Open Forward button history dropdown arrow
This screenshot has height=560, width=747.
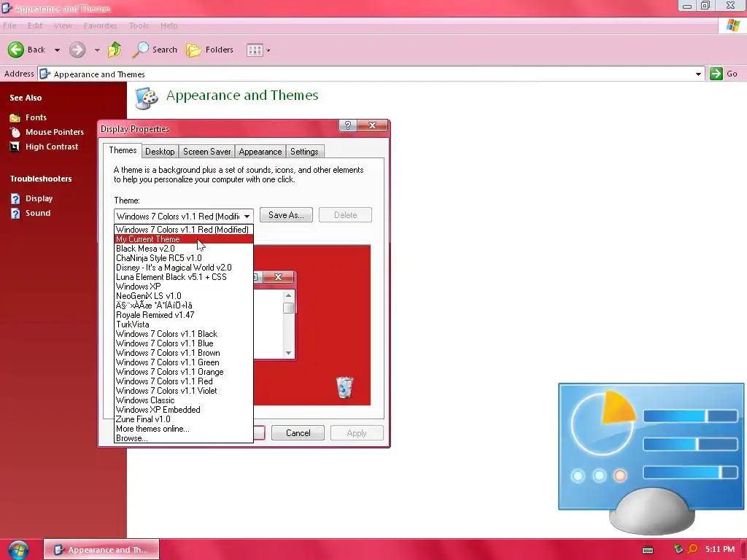[97, 50]
